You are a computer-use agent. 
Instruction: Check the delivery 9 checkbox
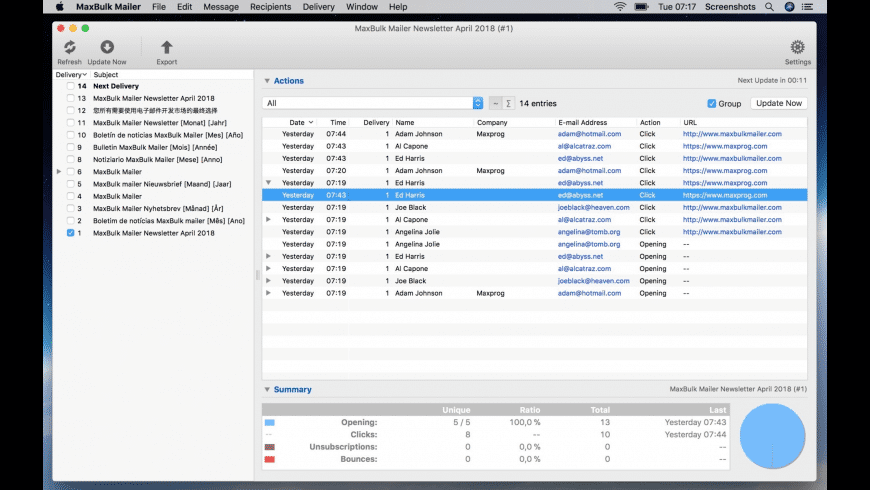coord(70,147)
